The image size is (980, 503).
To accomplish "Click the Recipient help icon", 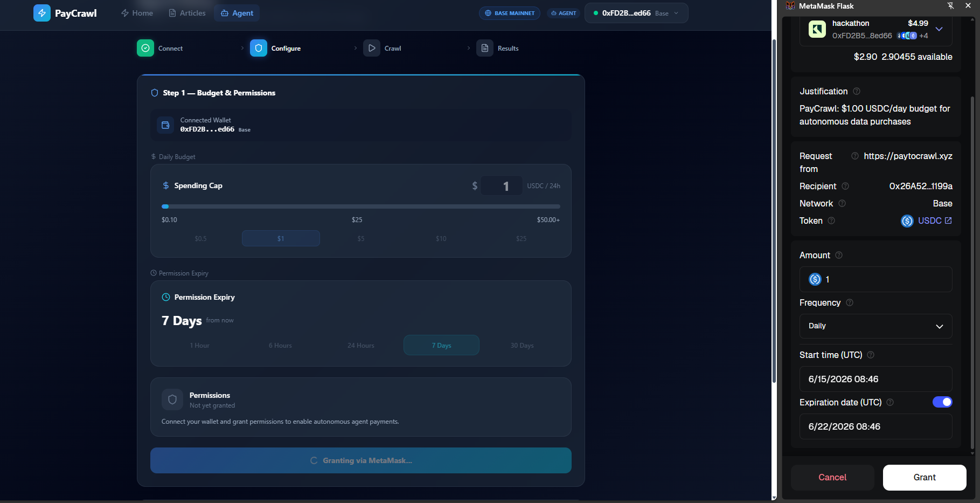I will [845, 186].
